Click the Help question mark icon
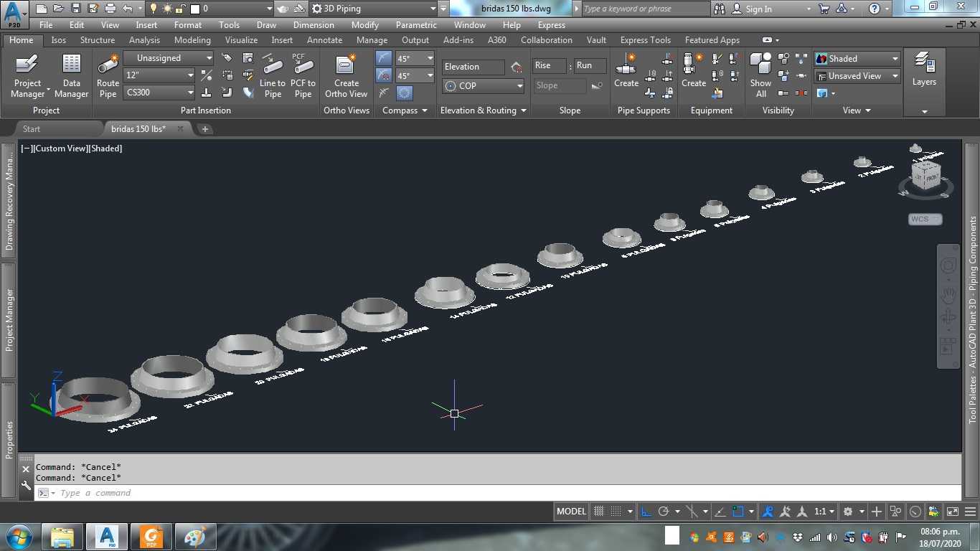The image size is (980, 551). tap(874, 9)
